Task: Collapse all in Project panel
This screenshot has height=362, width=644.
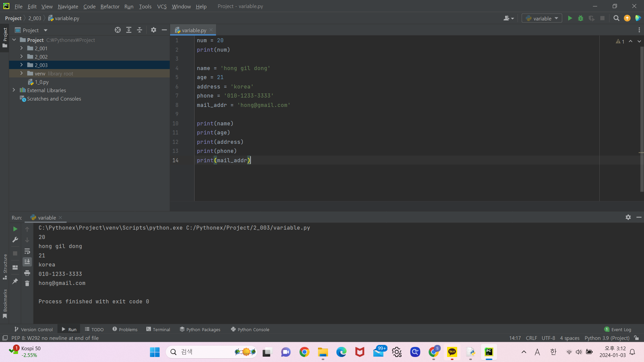Action: tap(140, 30)
